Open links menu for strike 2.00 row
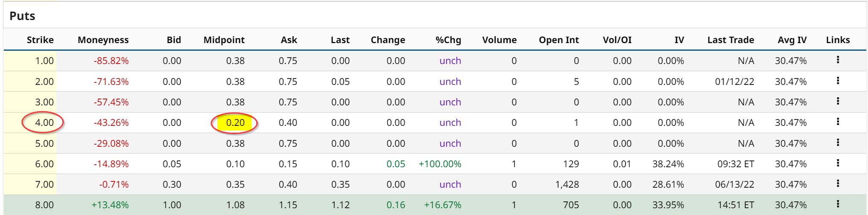 click(838, 81)
